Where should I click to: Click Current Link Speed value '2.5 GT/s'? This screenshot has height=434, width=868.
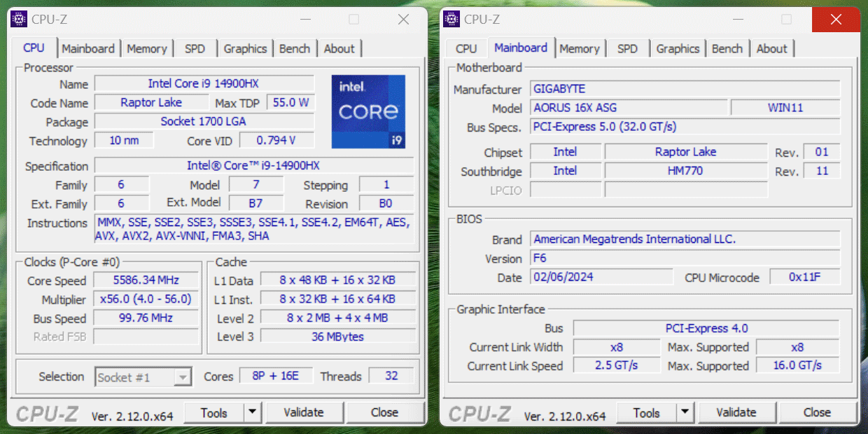point(617,365)
